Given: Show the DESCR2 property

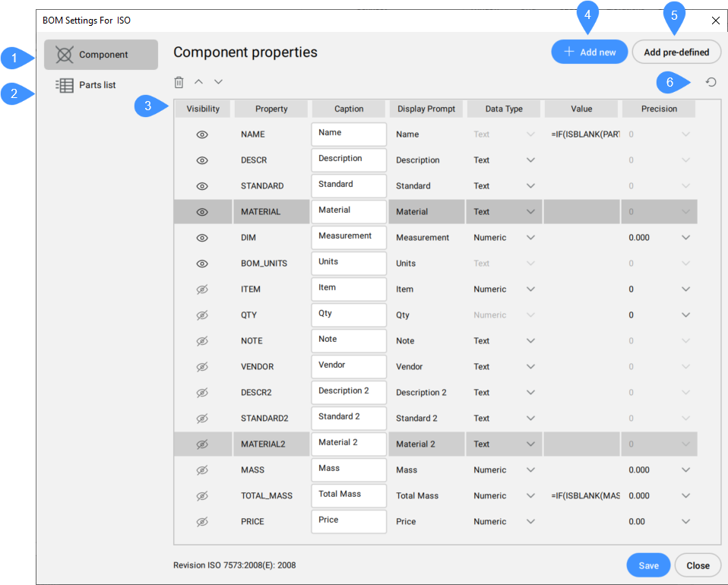Looking at the screenshot, I should pos(202,393).
